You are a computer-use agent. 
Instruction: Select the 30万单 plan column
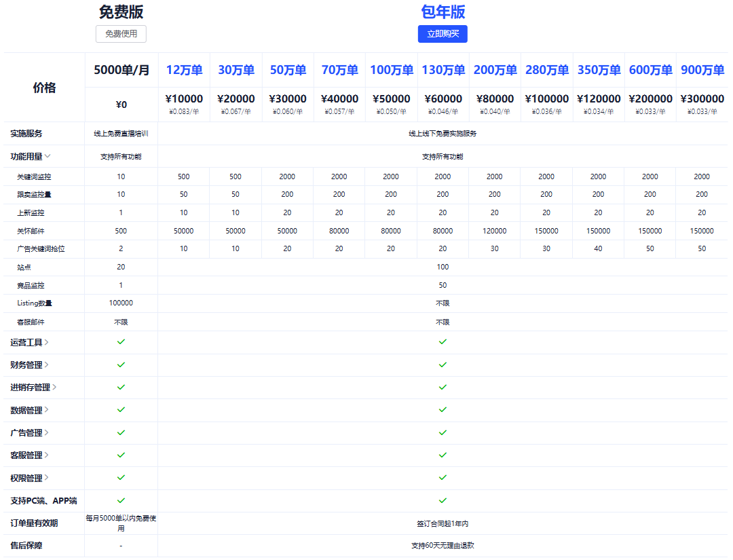click(x=236, y=70)
